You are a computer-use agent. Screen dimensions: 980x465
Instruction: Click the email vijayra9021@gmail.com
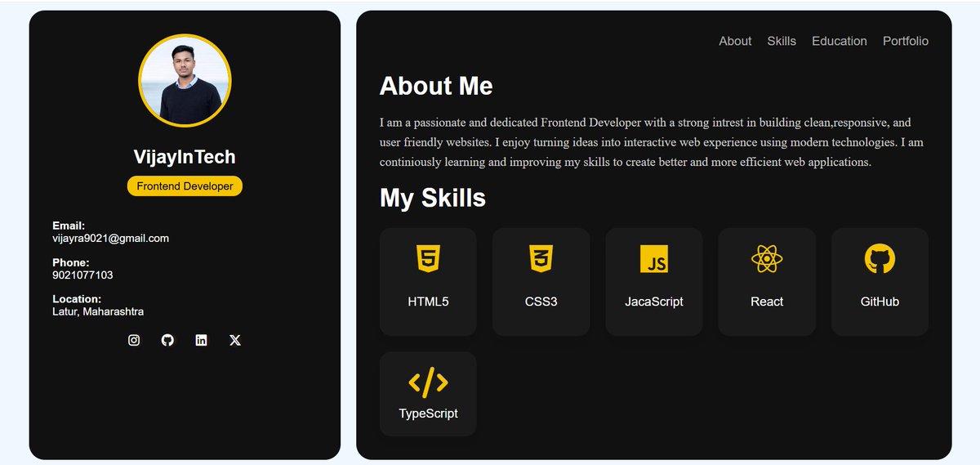point(111,239)
